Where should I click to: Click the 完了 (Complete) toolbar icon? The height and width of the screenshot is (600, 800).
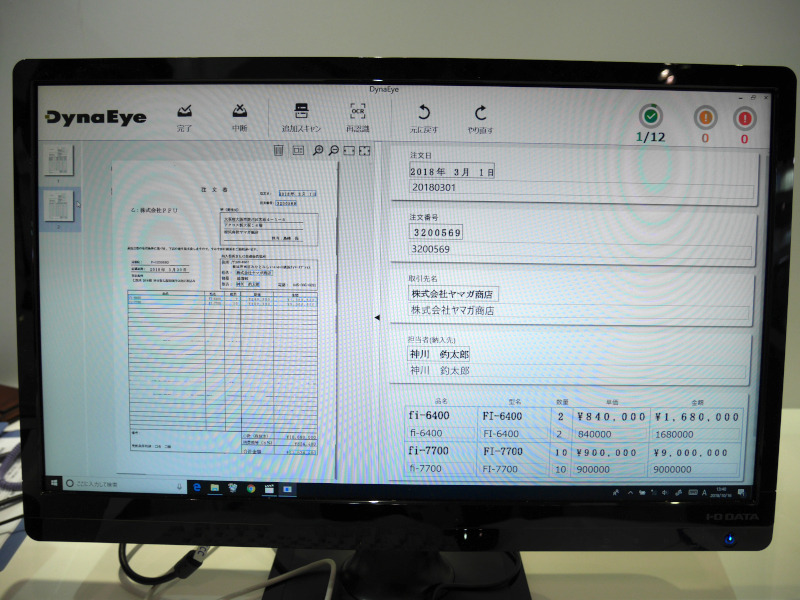click(x=184, y=118)
